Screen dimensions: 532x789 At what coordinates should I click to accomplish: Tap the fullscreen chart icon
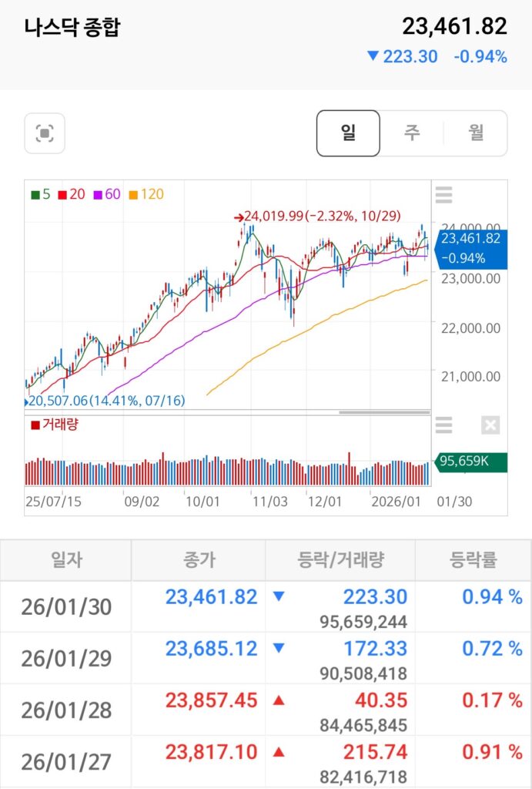[x=45, y=134]
